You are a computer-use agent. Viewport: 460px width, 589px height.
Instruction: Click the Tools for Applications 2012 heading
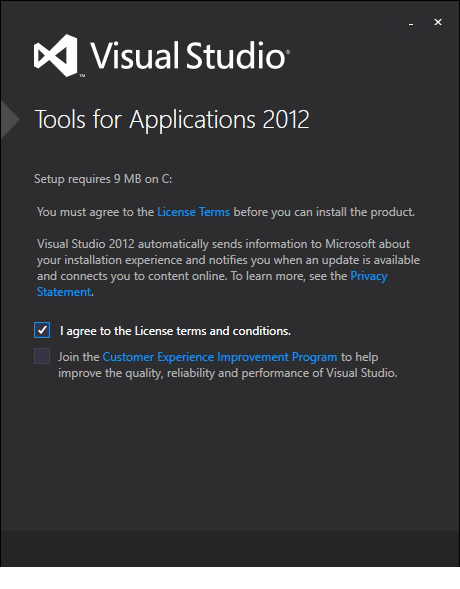coord(172,119)
